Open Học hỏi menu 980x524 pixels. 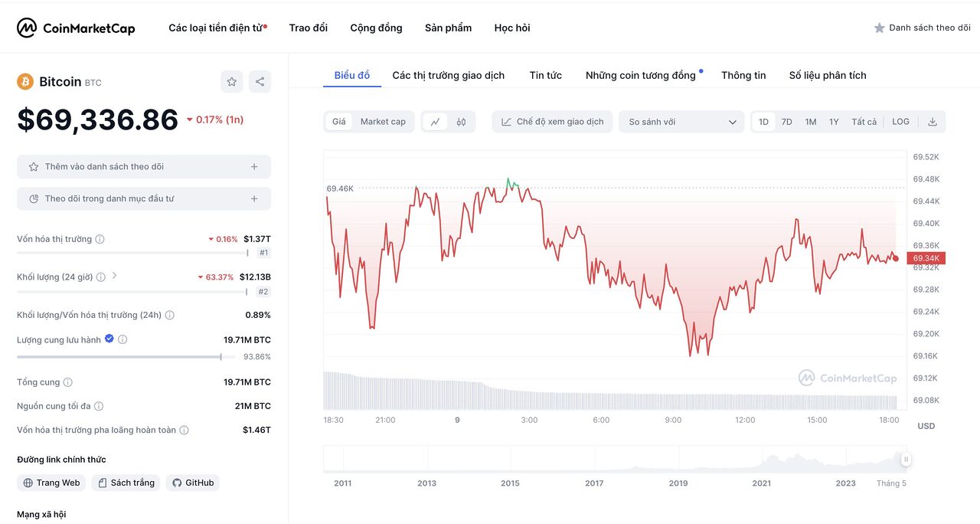tap(512, 28)
